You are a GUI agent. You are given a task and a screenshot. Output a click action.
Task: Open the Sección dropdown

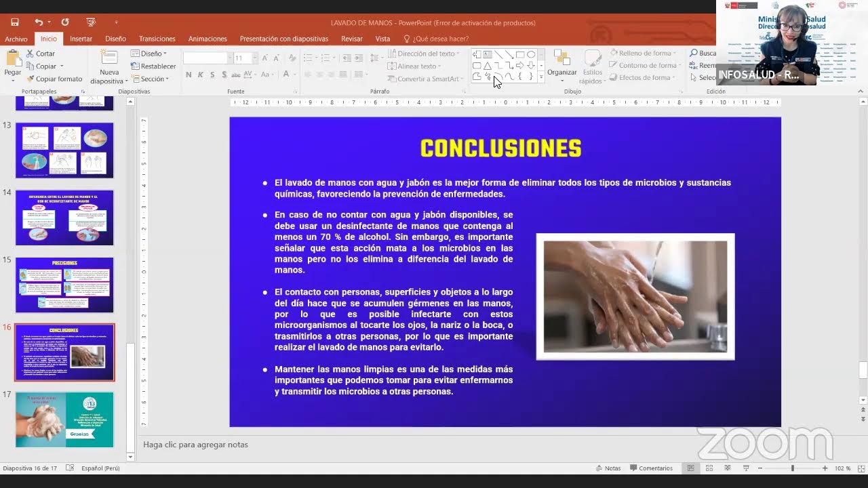150,79
